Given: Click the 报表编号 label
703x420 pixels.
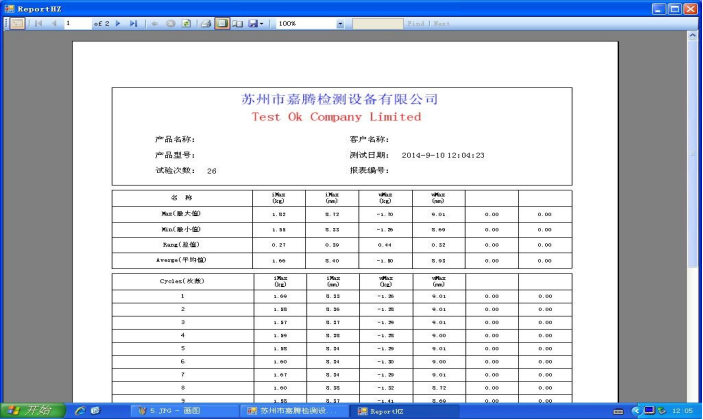Looking at the screenshot, I should pyautogui.click(x=369, y=170).
